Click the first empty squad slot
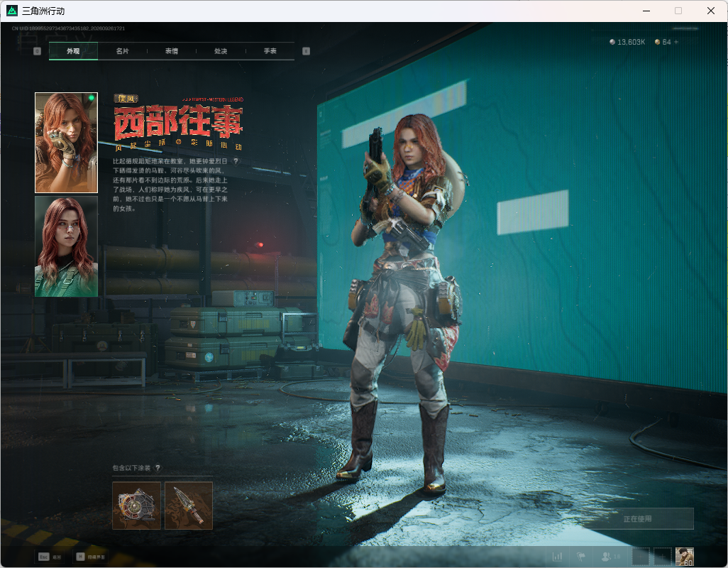The height and width of the screenshot is (568, 728). pos(641,557)
